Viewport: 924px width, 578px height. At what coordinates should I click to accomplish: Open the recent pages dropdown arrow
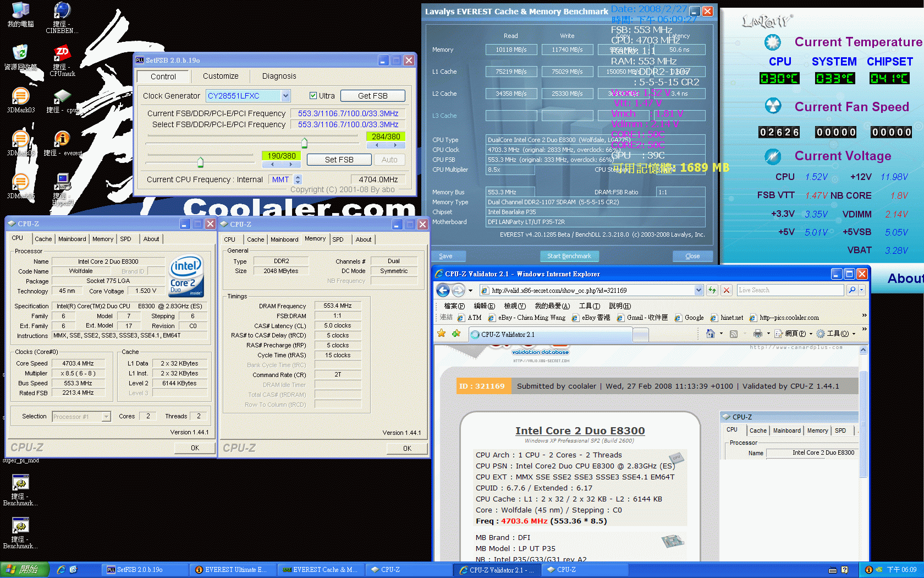click(470, 290)
